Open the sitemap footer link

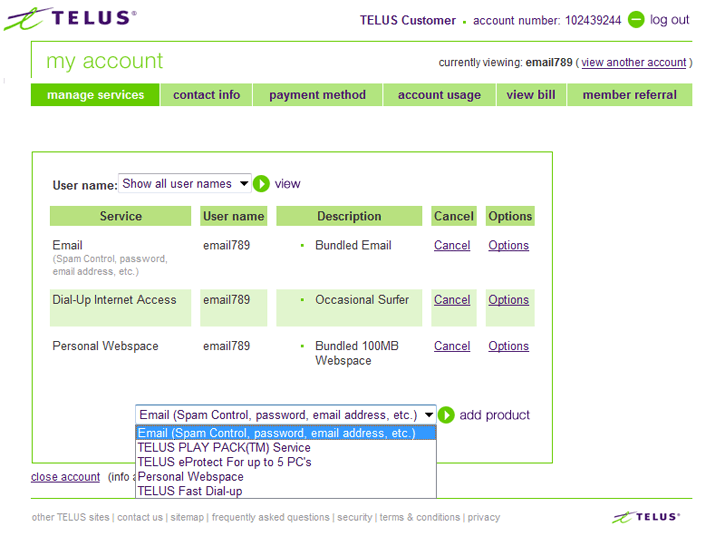pos(187,517)
